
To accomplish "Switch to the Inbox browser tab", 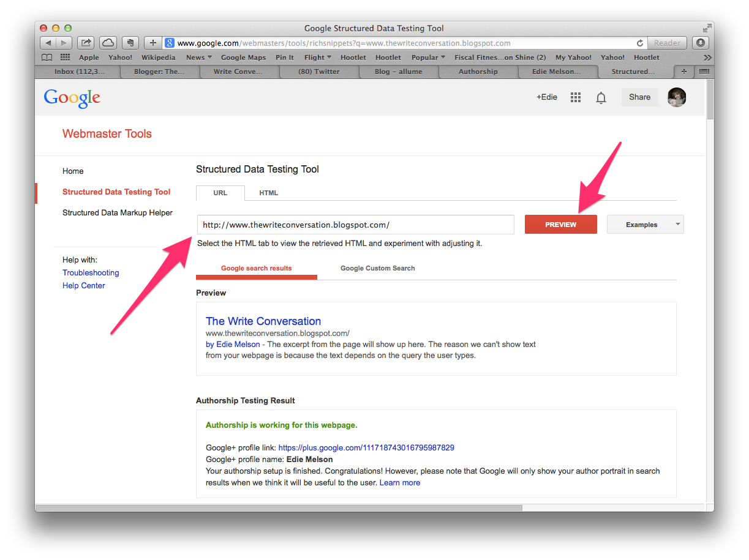I will click(x=79, y=72).
